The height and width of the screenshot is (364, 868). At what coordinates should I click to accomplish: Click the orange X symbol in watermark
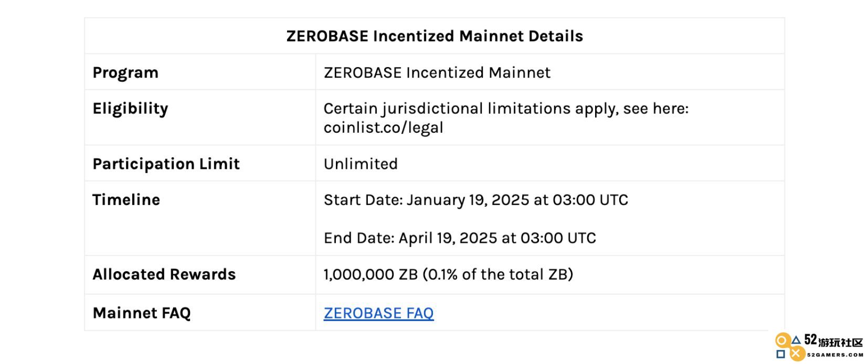[x=798, y=354]
